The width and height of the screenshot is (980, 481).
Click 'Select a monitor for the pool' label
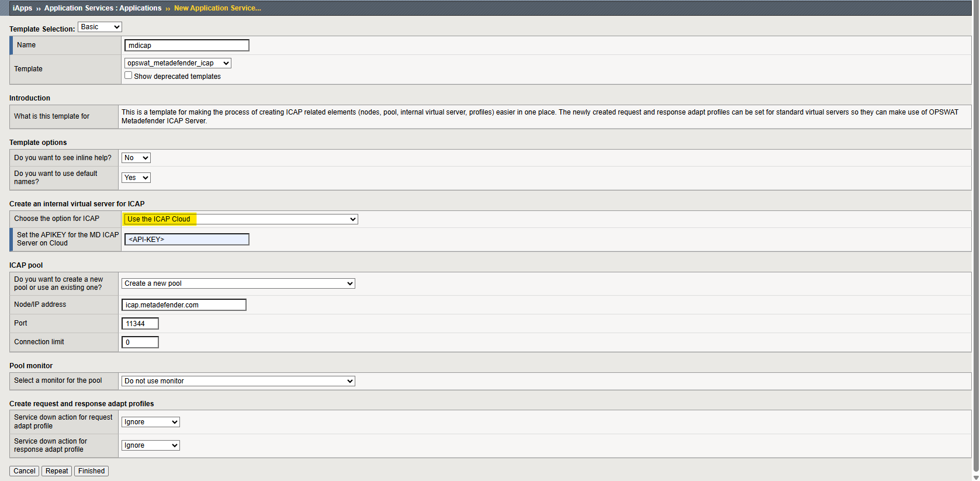[58, 380]
